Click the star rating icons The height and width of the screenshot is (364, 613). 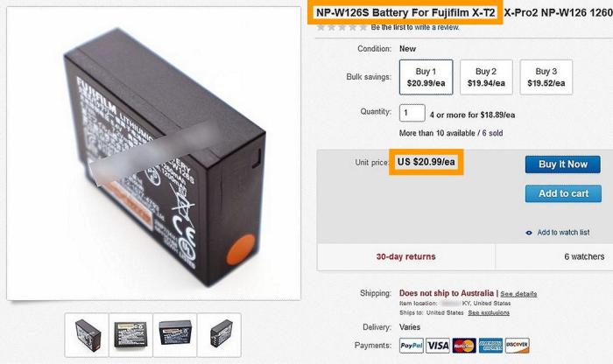(342, 27)
